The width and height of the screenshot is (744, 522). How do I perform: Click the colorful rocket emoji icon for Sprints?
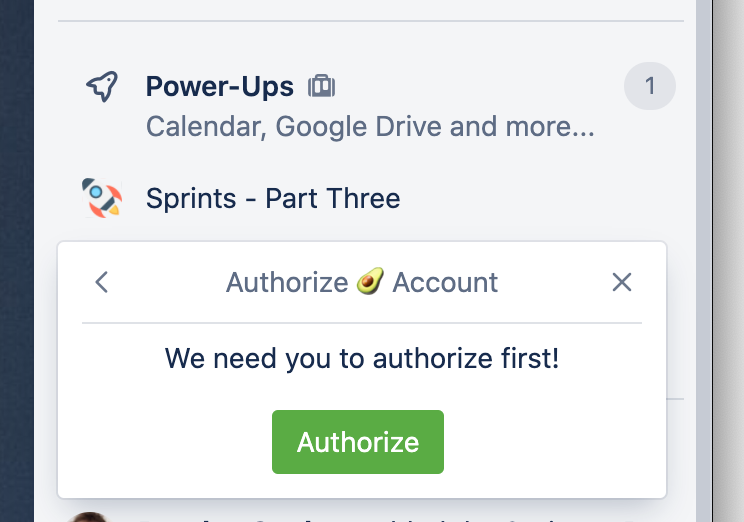[102, 198]
